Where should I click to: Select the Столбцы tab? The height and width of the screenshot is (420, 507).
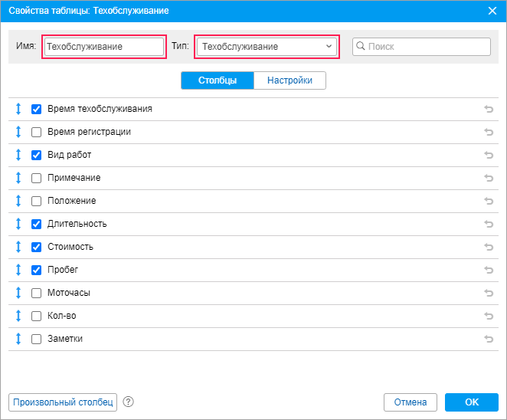click(x=218, y=80)
